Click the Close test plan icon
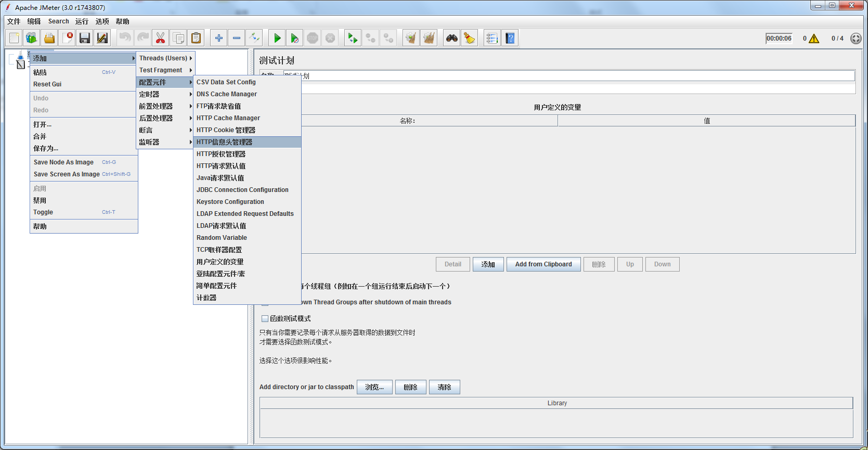 point(67,38)
